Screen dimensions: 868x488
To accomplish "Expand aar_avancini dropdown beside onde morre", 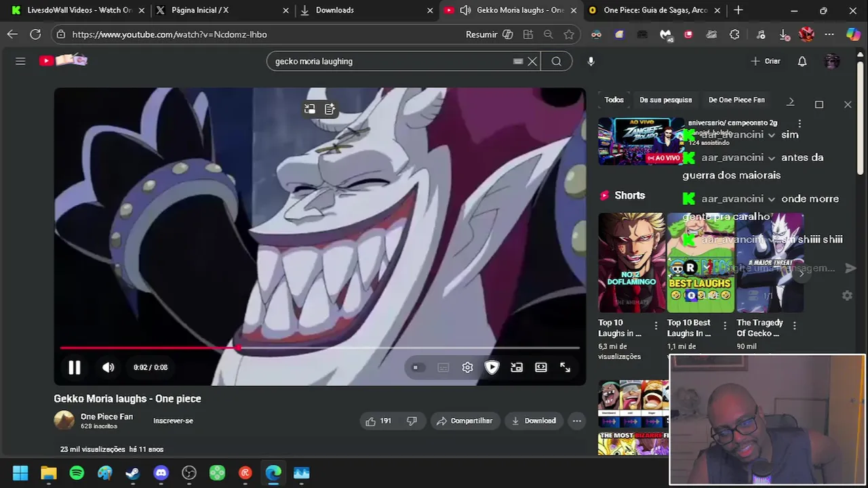I will click(x=772, y=199).
